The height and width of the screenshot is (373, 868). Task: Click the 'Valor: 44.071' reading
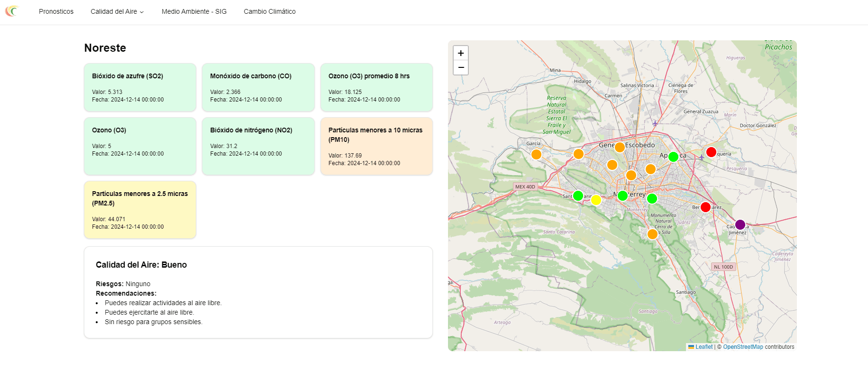click(x=109, y=219)
